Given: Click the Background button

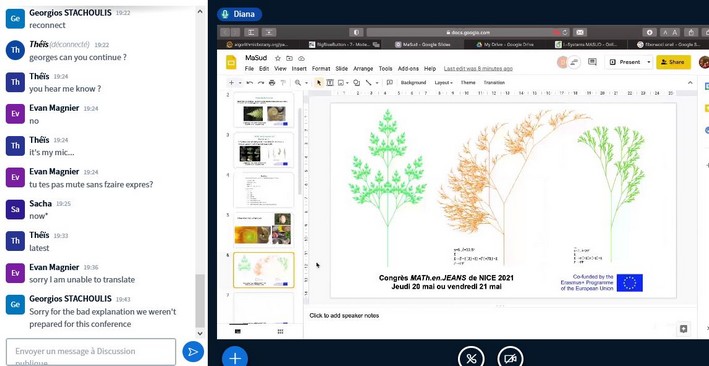Looking at the screenshot, I should tap(413, 83).
